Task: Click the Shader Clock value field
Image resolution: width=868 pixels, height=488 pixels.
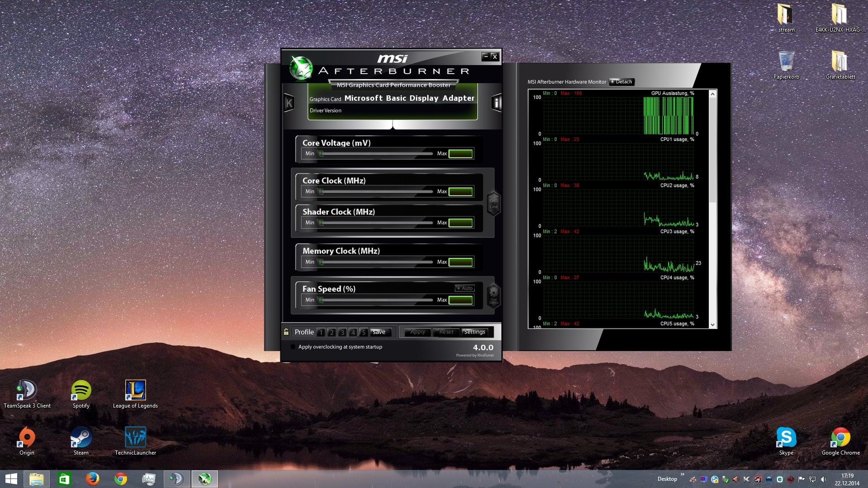Action: (460, 223)
